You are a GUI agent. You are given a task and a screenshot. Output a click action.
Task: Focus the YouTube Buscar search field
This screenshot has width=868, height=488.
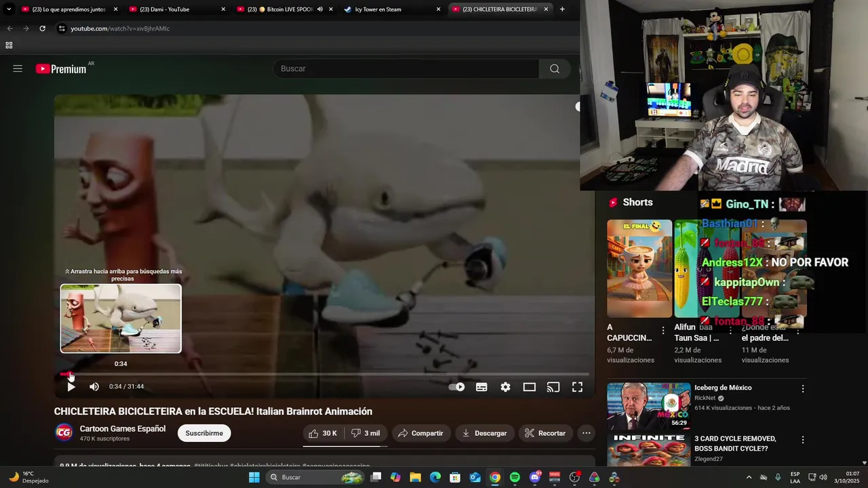[x=406, y=68]
